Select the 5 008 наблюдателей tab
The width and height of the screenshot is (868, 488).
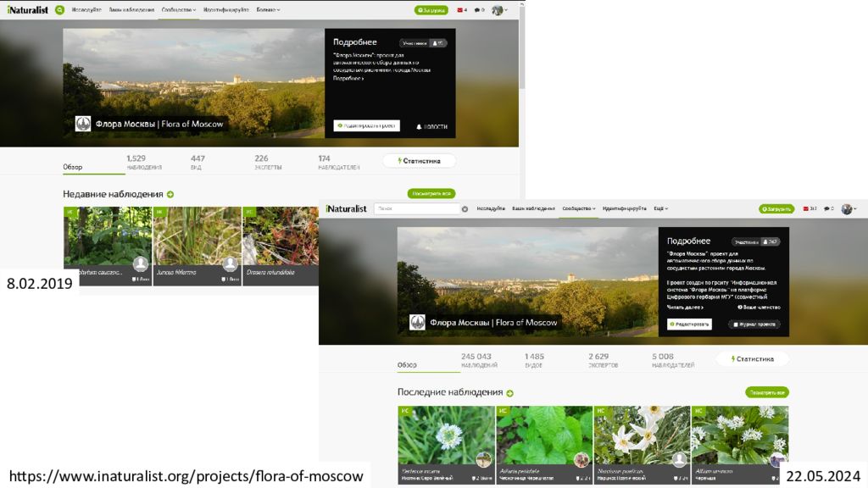673,360
